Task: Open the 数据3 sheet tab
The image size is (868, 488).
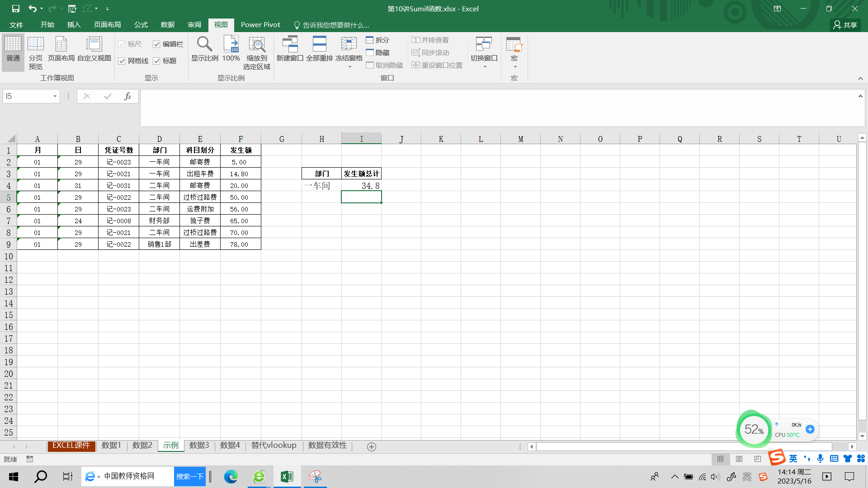Action: tap(199, 446)
